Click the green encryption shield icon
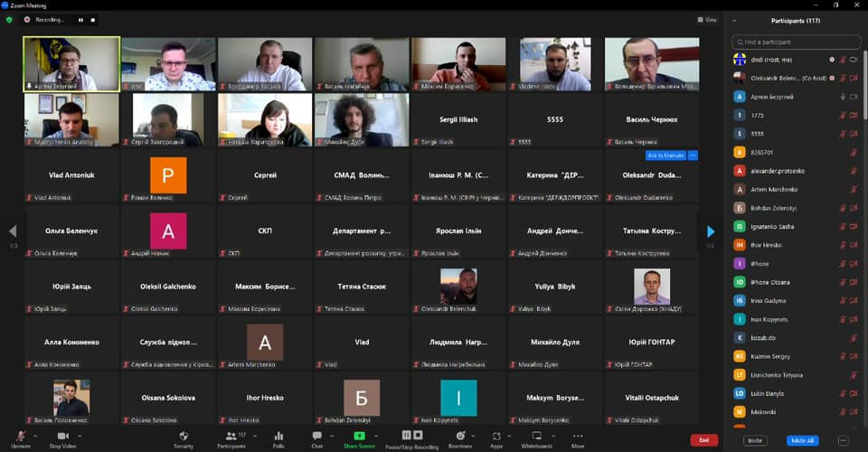The height and width of the screenshot is (452, 868). (10, 19)
